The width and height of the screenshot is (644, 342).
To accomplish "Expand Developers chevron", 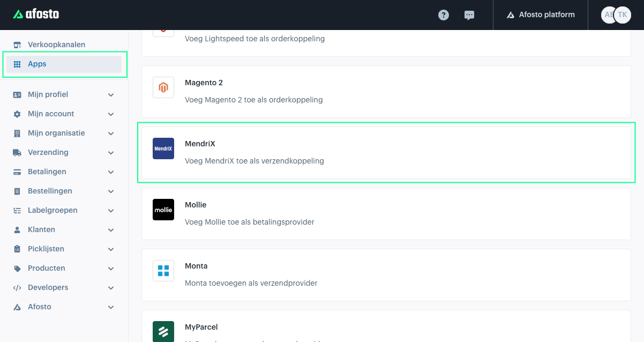I will pos(111,288).
